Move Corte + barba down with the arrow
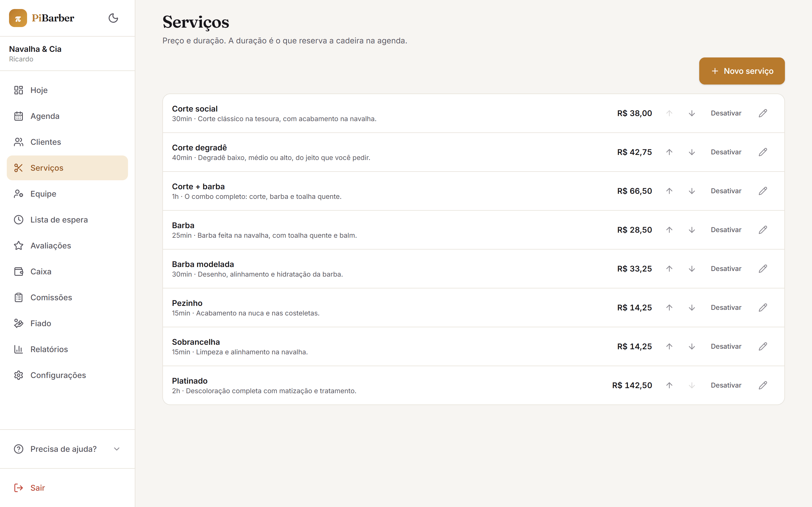 (x=692, y=191)
